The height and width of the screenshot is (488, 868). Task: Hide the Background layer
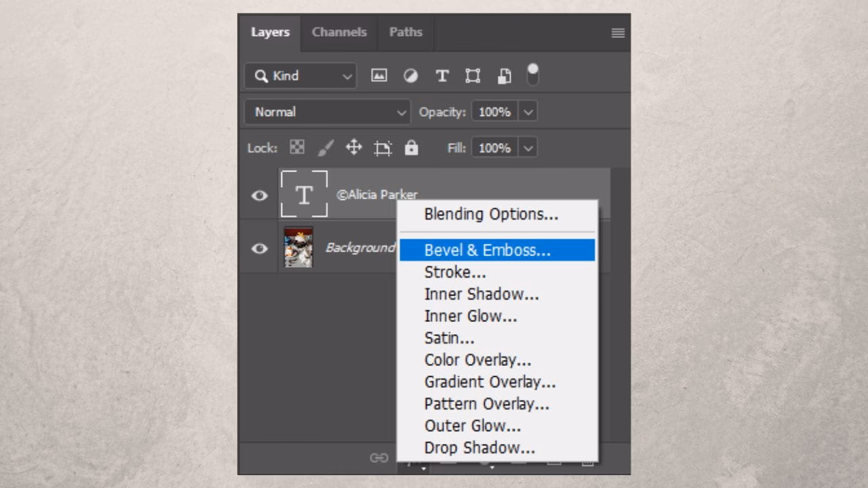tap(259, 247)
